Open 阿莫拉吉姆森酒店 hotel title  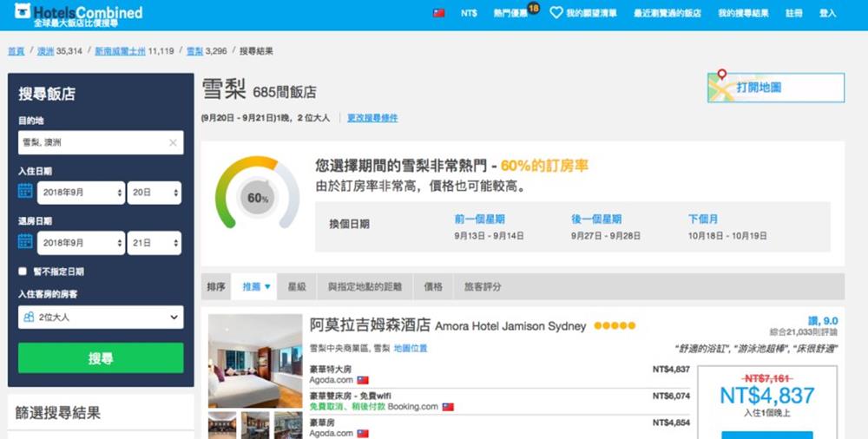tap(370, 325)
